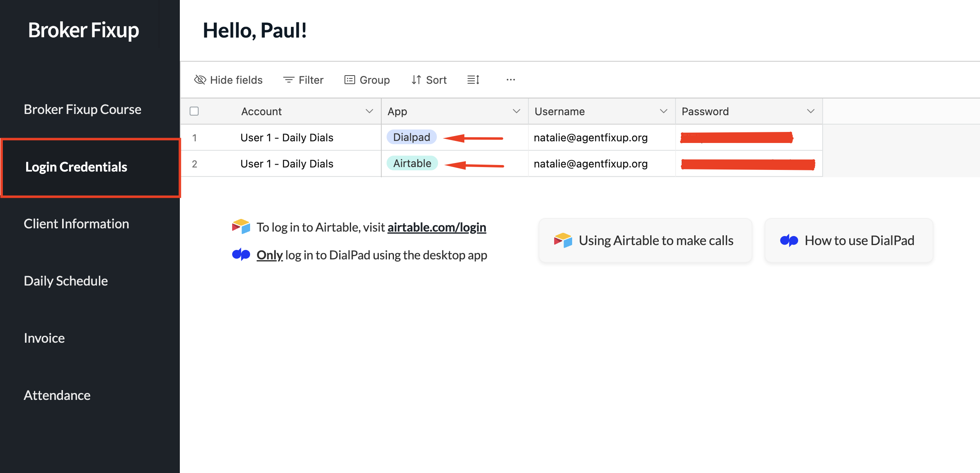Open the row height icon

coord(473,80)
